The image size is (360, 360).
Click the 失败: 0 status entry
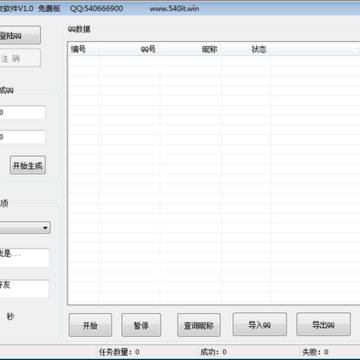[315, 352]
